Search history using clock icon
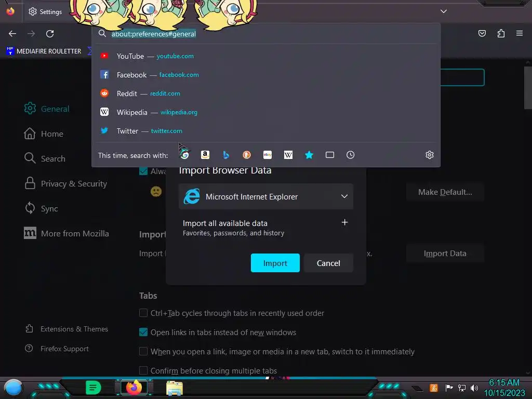The image size is (532, 399). (351, 155)
